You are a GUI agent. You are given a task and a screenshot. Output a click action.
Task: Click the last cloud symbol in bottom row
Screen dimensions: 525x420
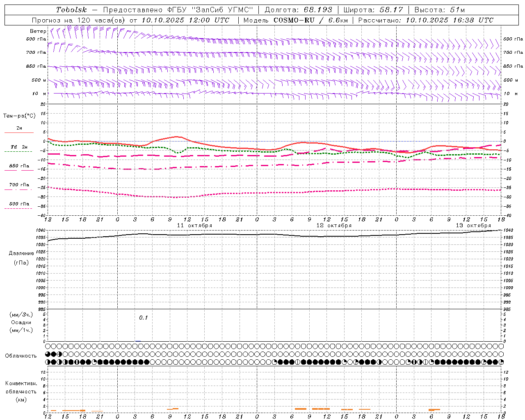tap(501, 362)
